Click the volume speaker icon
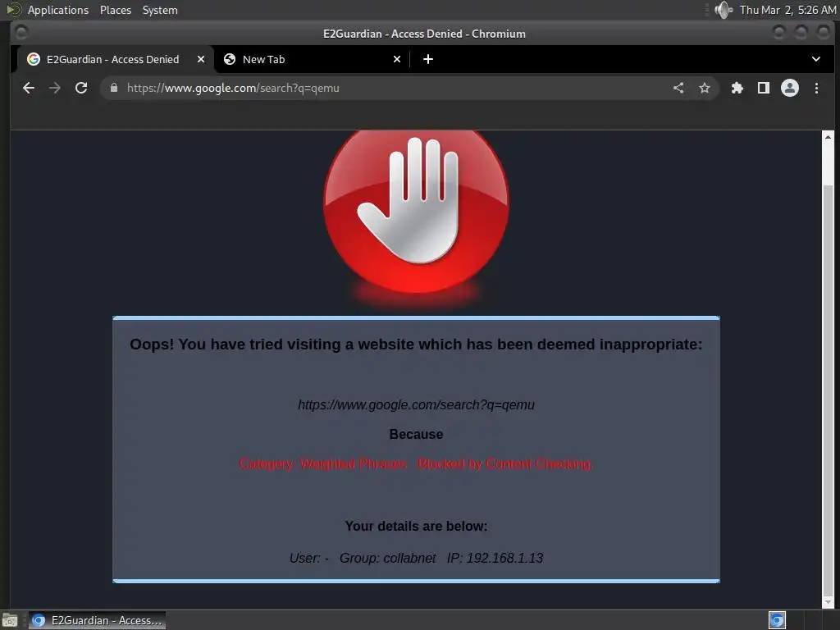The width and height of the screenshot is (840, 630). coord(724,10)
